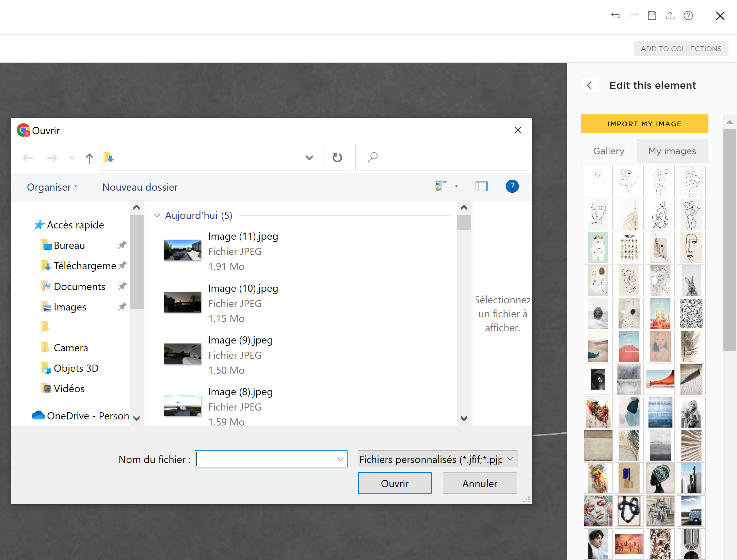Select Image (10).jpeg file

click(243, 289)
